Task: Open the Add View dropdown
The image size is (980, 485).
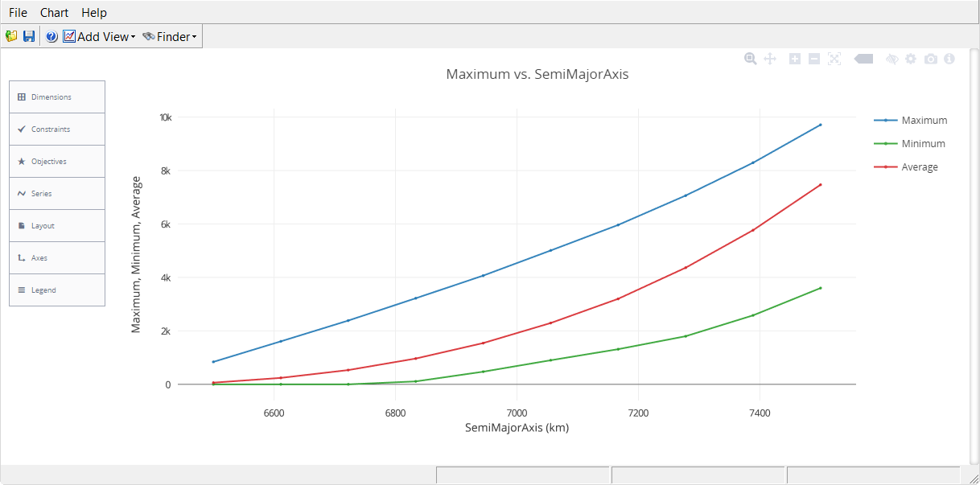Action: pyautogui.click(x=99, y=36)
